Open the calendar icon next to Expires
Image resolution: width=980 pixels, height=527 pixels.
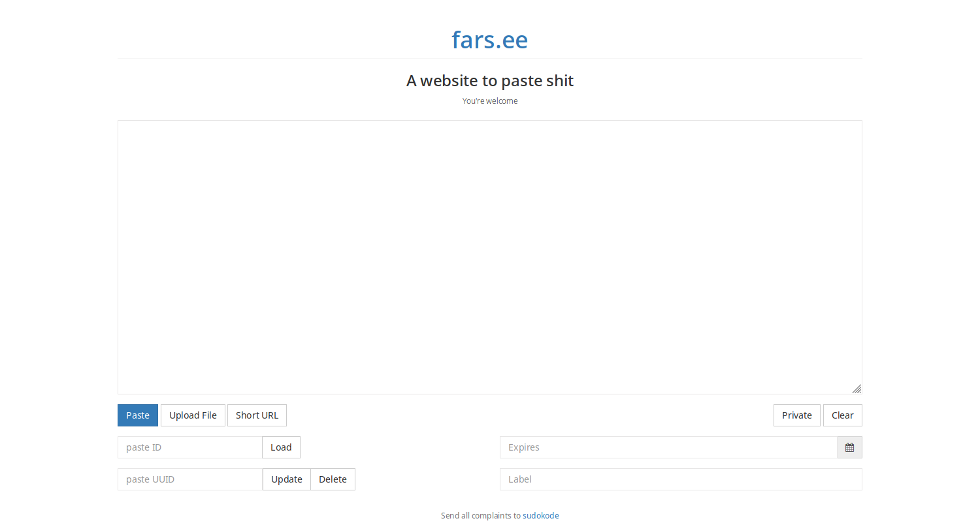pyautogui.click(x=849, y=447)
